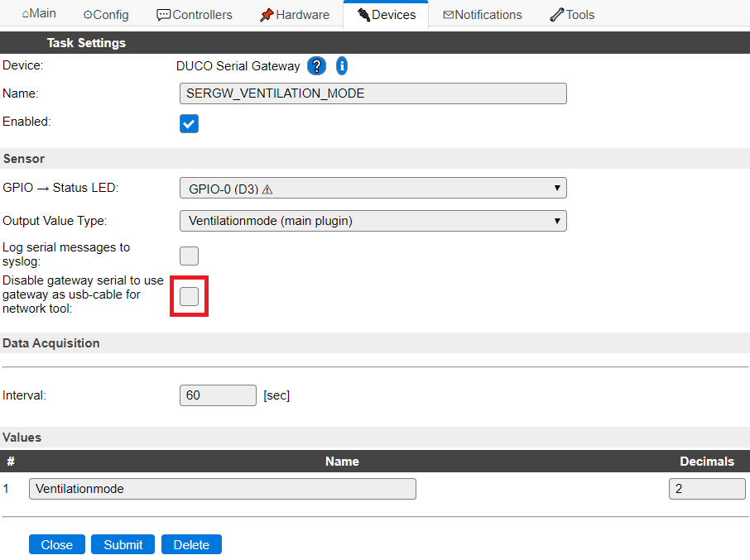Open the Hardware tab
750x560 pixels.
point(295,15)
